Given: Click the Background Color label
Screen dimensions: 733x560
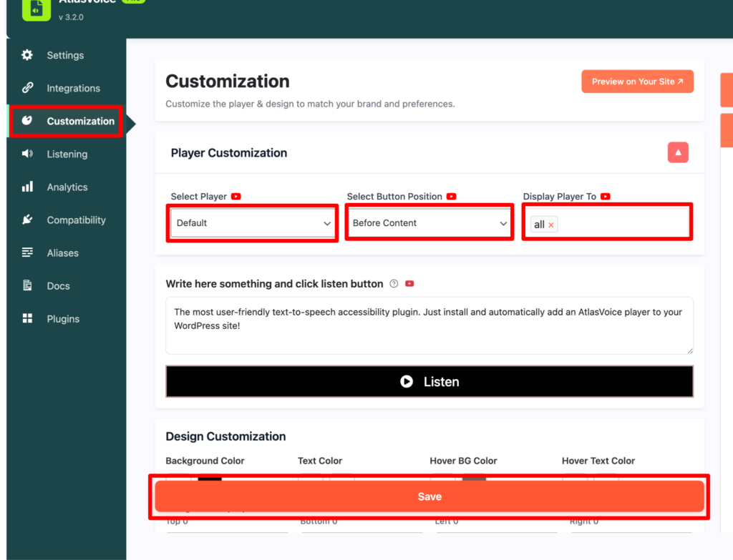Looking at the screenshot, I should 205,461.
